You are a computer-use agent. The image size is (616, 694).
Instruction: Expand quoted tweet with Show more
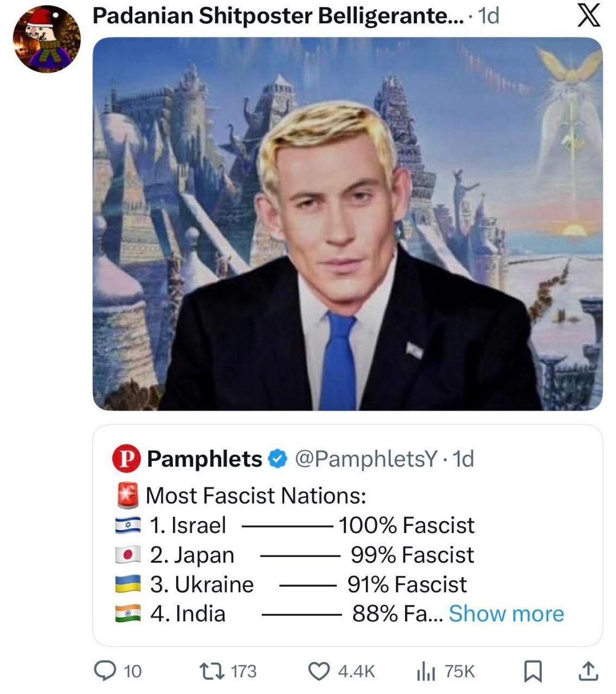click(x=506, y=614)
